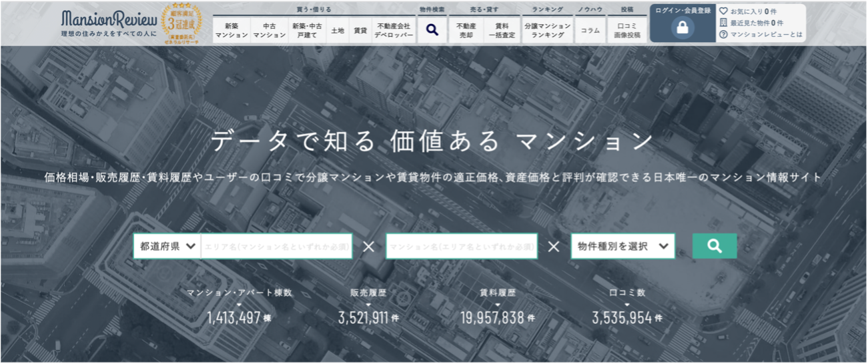Click the エリア名 input field
This screenshot has height=364, width=868.
[x=277, y=246]
